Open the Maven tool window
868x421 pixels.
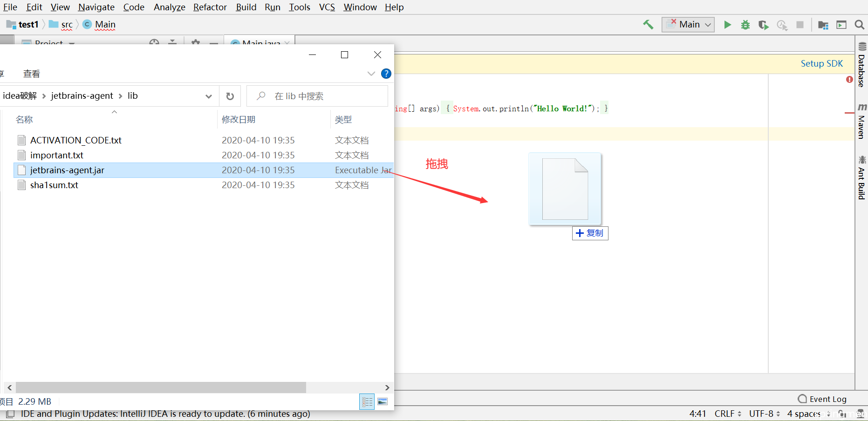click(x=861, y=122)
